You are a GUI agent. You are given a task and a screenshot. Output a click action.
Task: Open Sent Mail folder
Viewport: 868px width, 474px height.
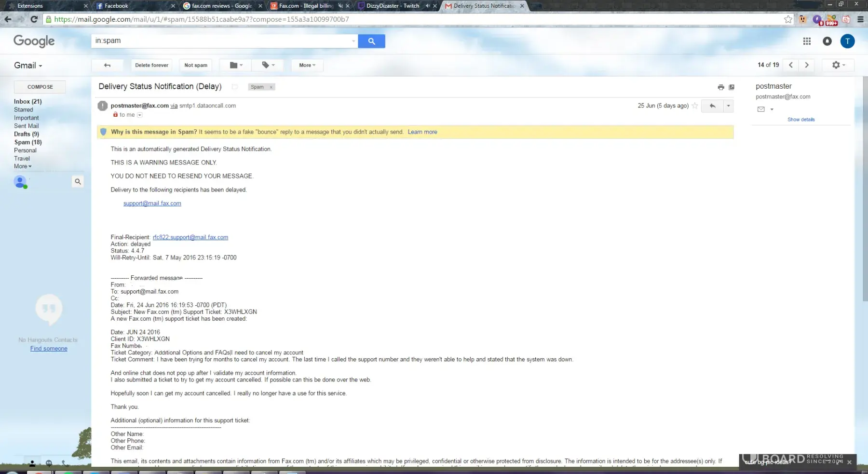point(27,126)
